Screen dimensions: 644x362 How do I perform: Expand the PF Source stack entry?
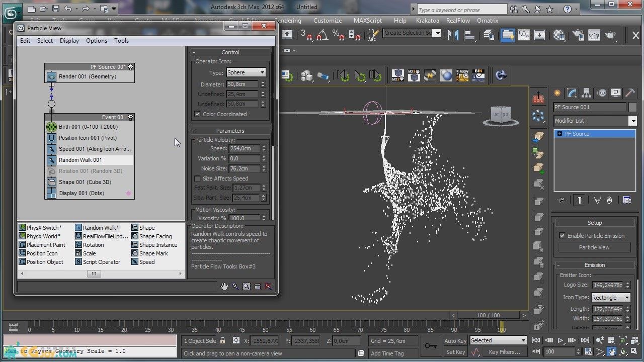click(x=559, y=134)
